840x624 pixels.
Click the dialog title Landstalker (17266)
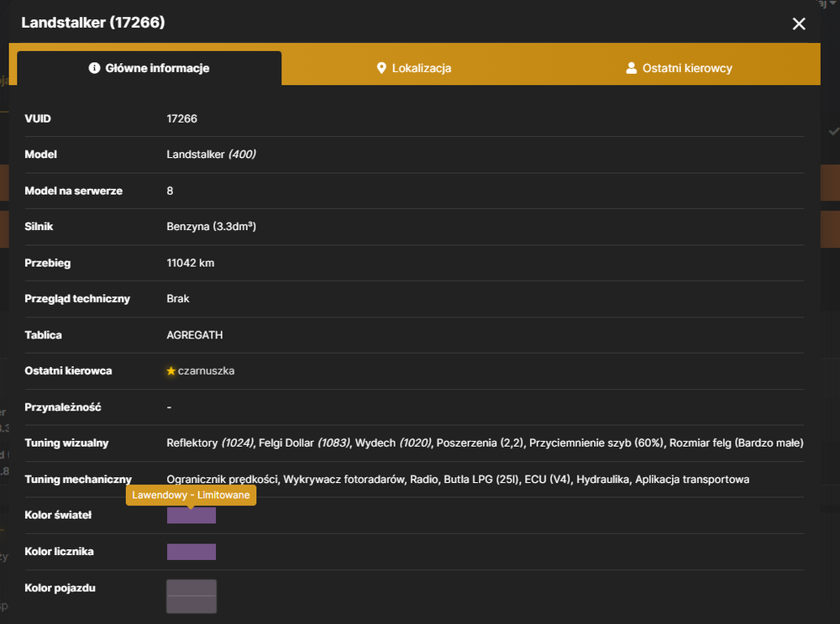click(x=93, y=23)
